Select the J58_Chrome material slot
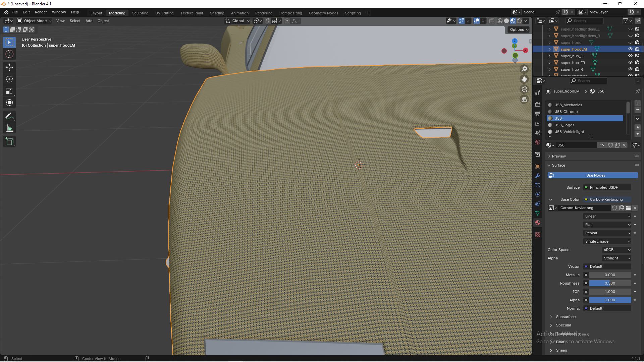This screenshot has height=362, width=644. (566, 112)
